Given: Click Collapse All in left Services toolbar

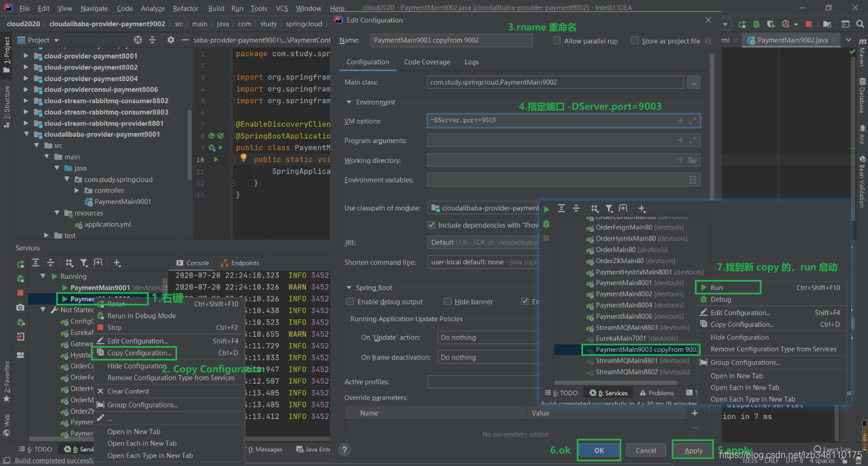Looking at the screenshot, I should click(51, 263).
